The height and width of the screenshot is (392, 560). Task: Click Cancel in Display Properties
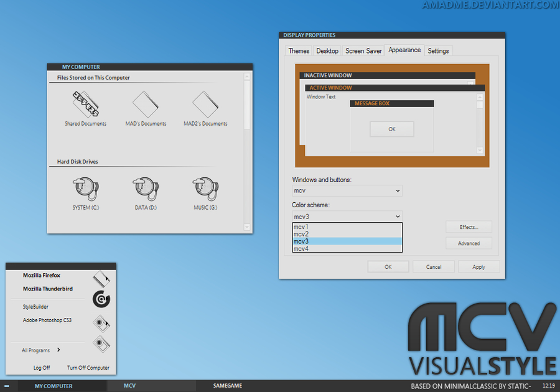434,267
